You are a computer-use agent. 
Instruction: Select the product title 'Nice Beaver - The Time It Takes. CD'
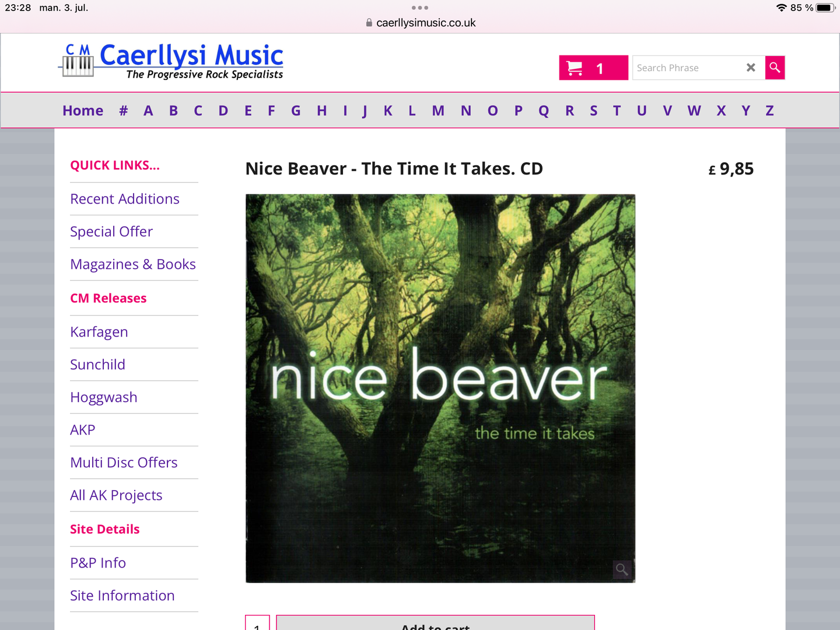coord(394,169)
